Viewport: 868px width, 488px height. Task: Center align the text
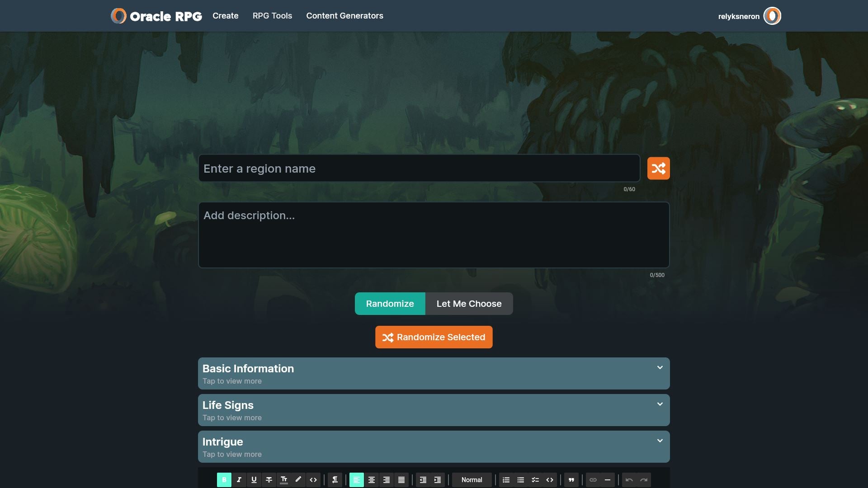click(x=371, y=480)
